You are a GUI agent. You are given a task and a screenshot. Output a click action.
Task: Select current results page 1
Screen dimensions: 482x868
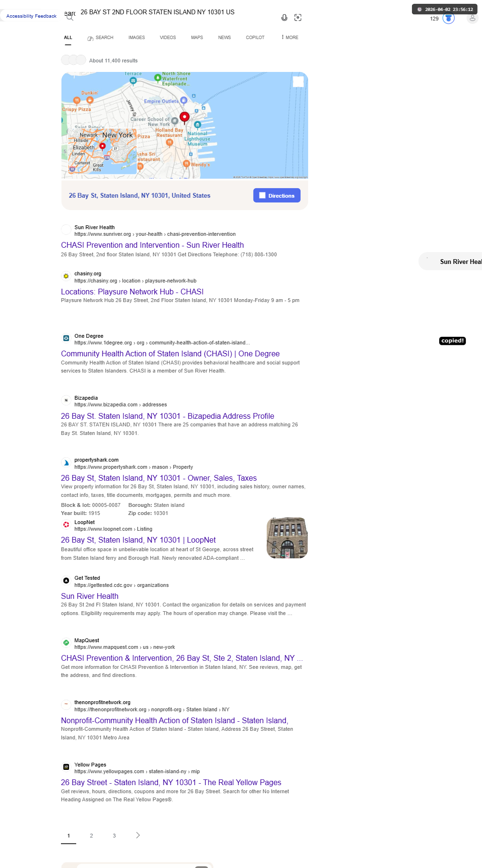pos(69,836)
